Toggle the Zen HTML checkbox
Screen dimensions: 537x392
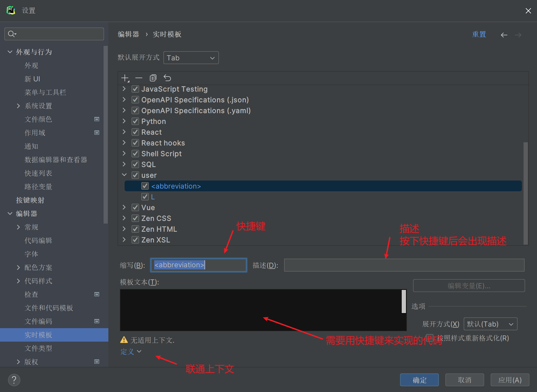(135, 229)
